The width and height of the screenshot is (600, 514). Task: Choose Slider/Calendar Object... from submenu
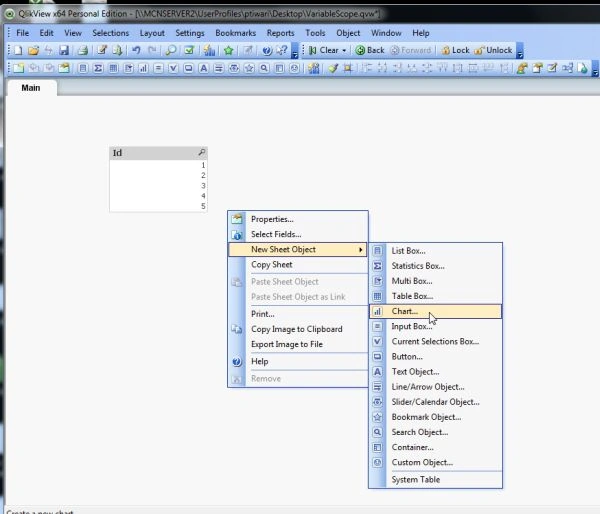coord(435,402)
